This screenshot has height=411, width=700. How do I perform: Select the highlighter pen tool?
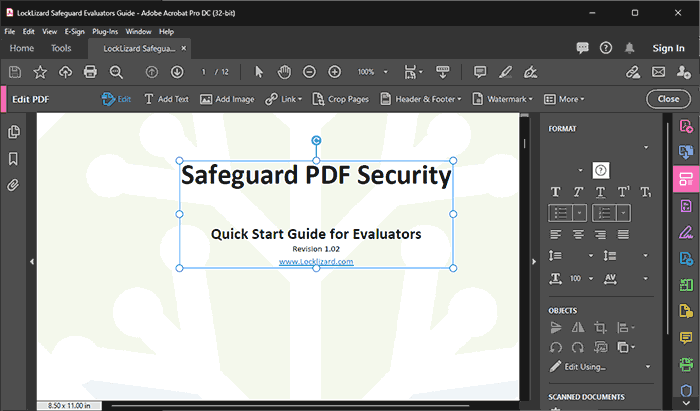point(505,72)
